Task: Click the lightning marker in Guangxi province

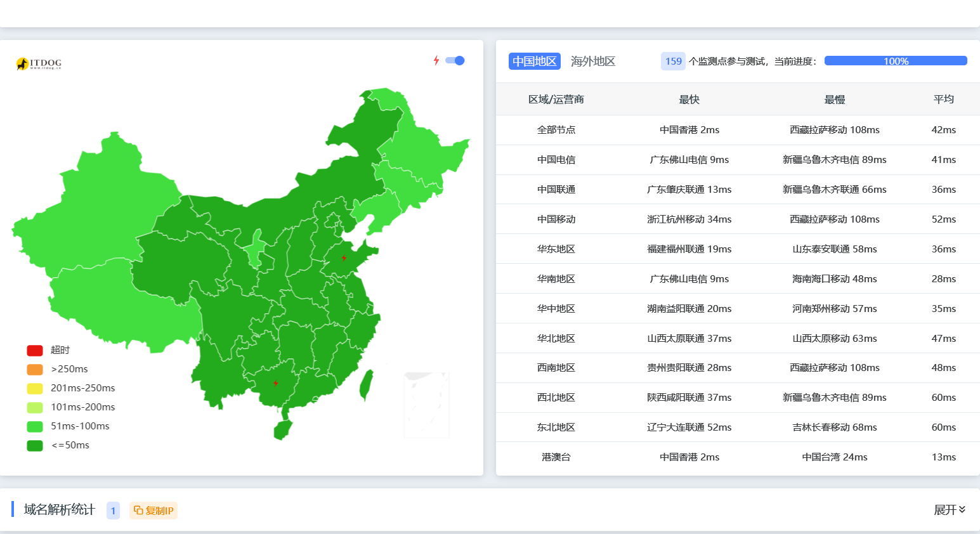Action: [275, 383]
